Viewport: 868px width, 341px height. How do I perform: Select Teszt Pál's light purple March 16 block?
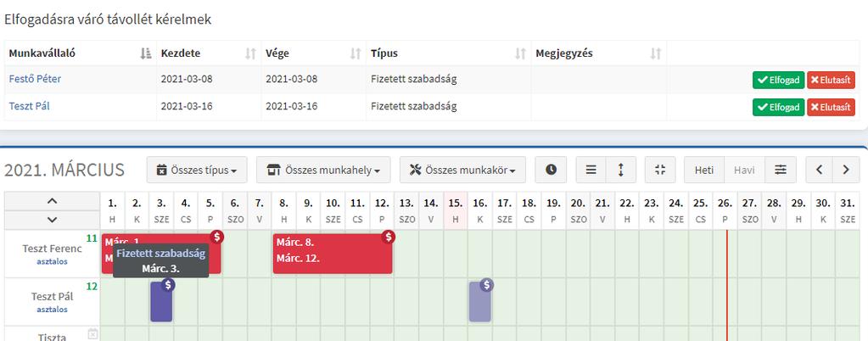point(480,304)
